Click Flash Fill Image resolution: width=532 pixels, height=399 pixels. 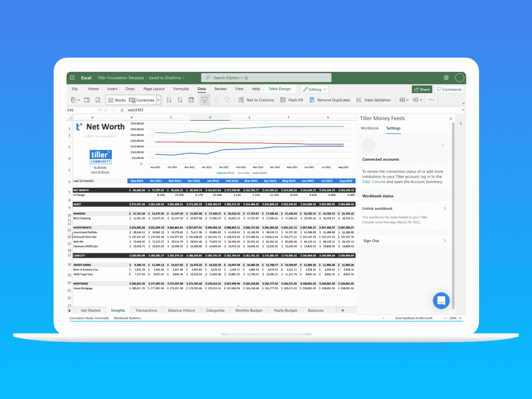pos(292,100)
